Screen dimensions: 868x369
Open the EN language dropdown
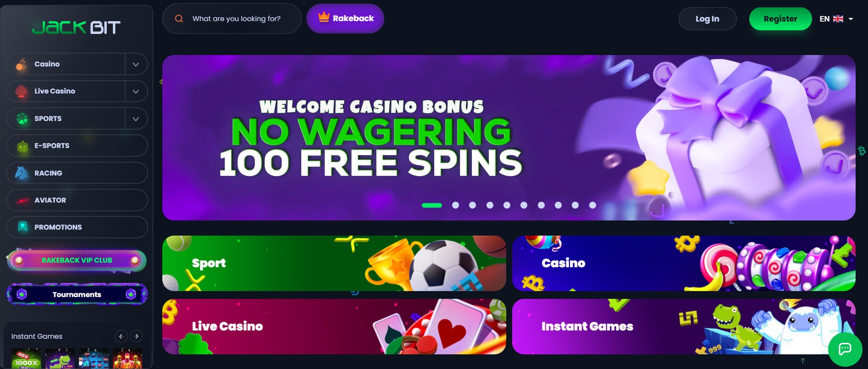pos(836,19)
